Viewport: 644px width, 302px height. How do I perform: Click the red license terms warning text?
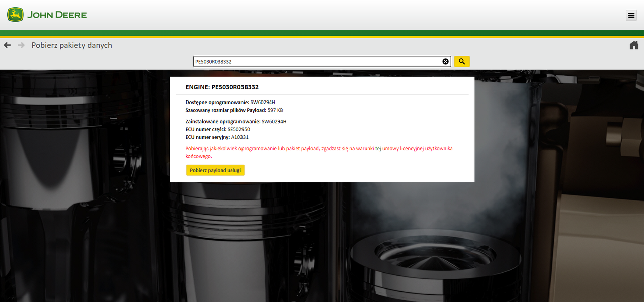point(319,152)
